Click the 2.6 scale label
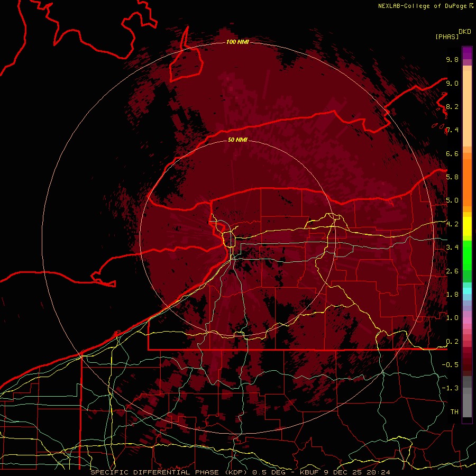This screenshot has width=476, height=476. tap(452, 271)
